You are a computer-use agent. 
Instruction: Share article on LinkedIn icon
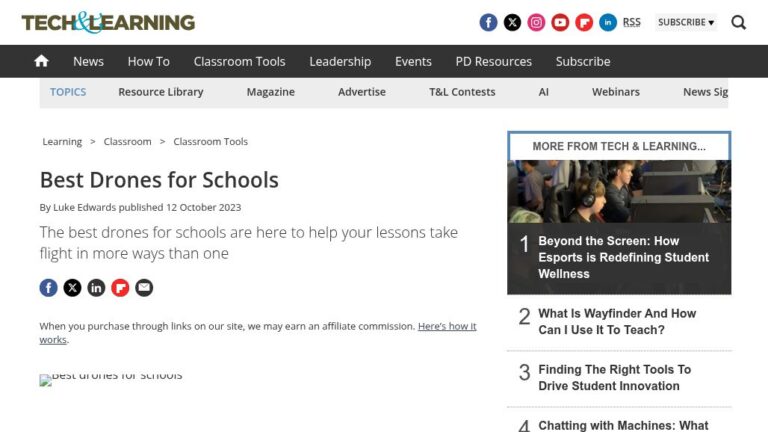(x=96, y=288)
